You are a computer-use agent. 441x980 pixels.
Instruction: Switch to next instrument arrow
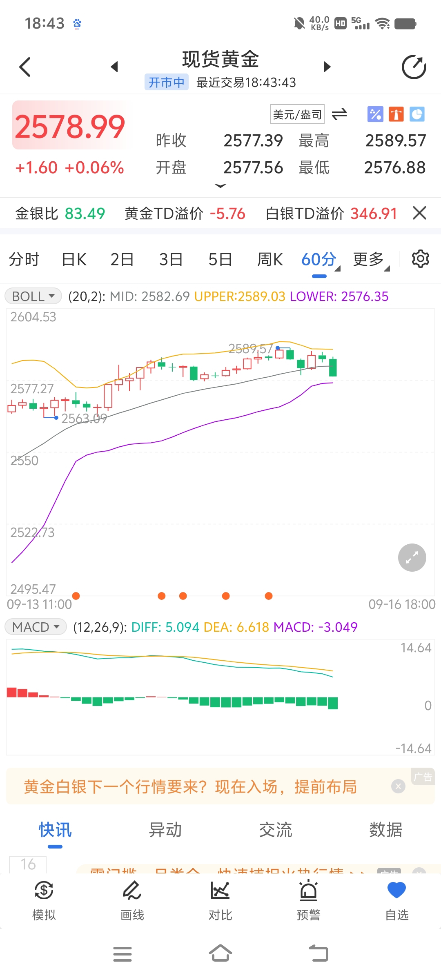coord(327,67)
